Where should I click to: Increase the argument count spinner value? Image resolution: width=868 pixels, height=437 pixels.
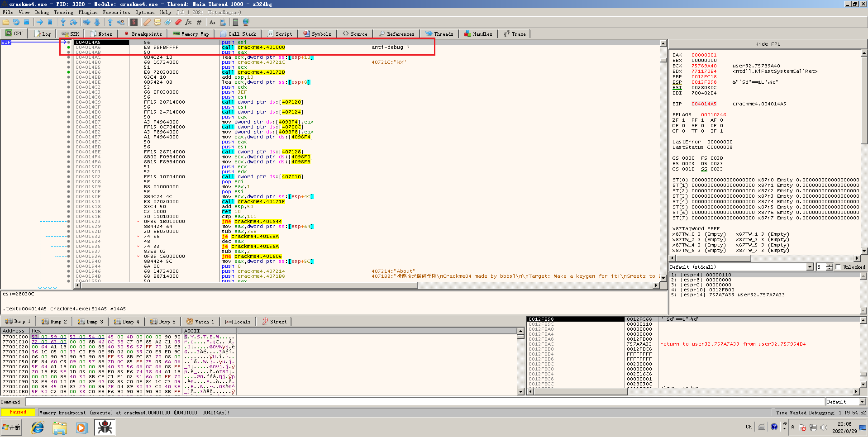click(x=829, y=265)
